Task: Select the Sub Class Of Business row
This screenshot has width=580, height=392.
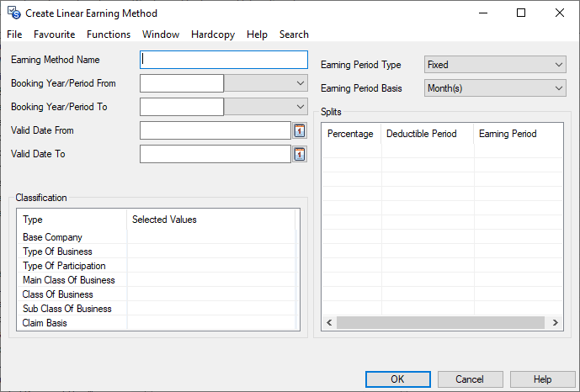Action: coord(157,309)
